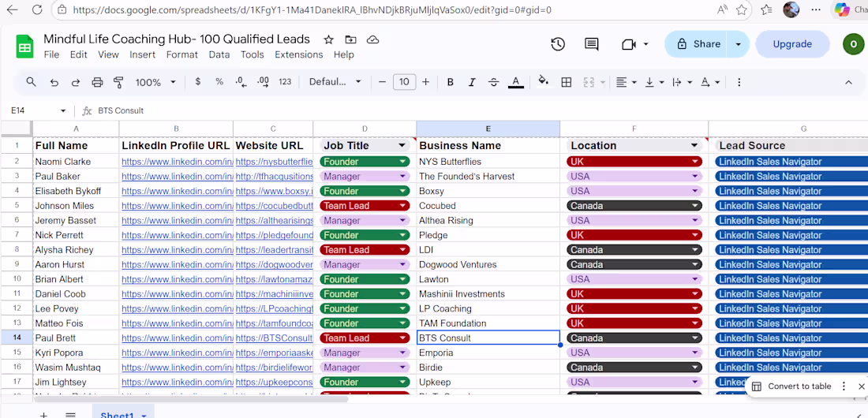The width and height of the screenshot is (868, 418).
Task: Check the cloud document status icon
Action: point(373,39)
